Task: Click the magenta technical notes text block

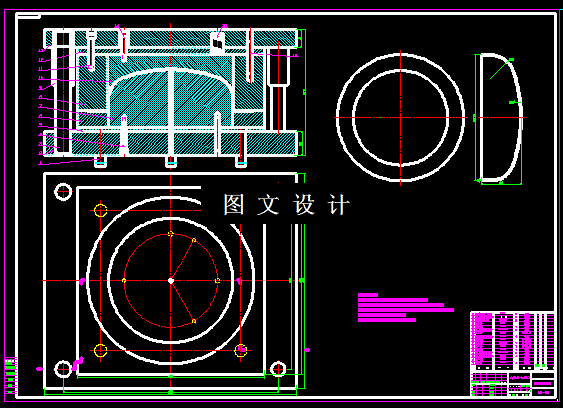Action: [x=406, y=307]
